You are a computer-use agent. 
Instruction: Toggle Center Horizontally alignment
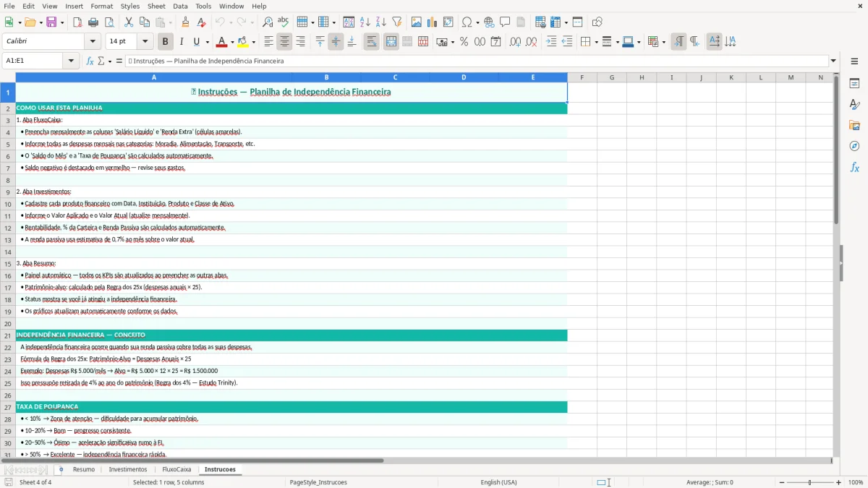pos(284,42)
